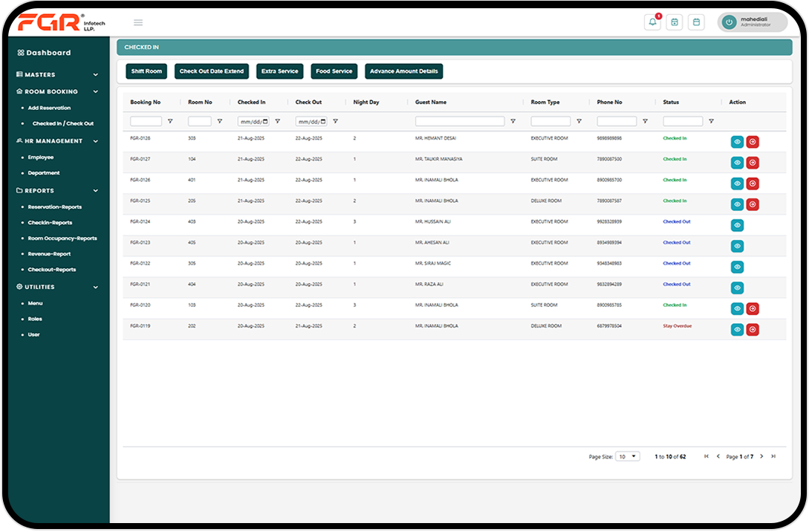This screenshot has width=809, height=532.
Task: Check out booking FGR-0128 using red icon
Action: 752,142
